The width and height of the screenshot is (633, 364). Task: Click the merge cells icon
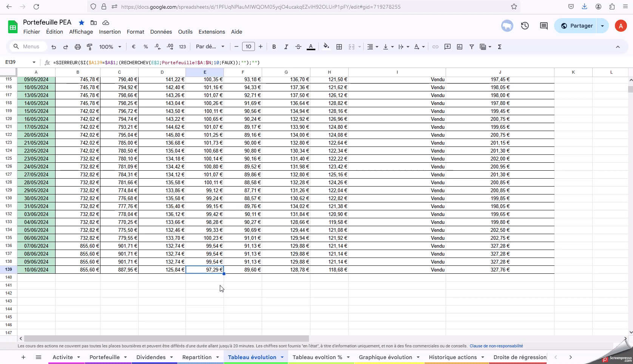point(352,47)
